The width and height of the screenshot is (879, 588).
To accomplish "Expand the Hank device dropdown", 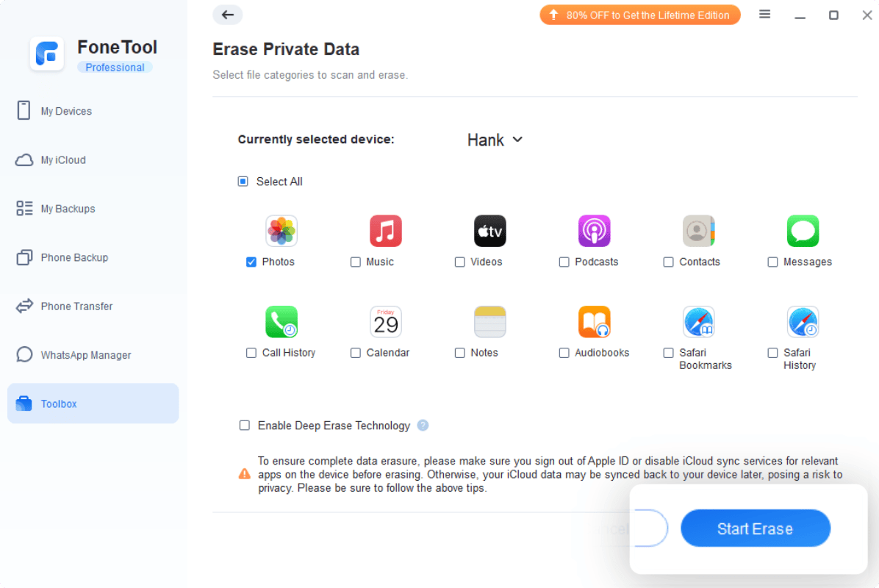I will point(495,140).
